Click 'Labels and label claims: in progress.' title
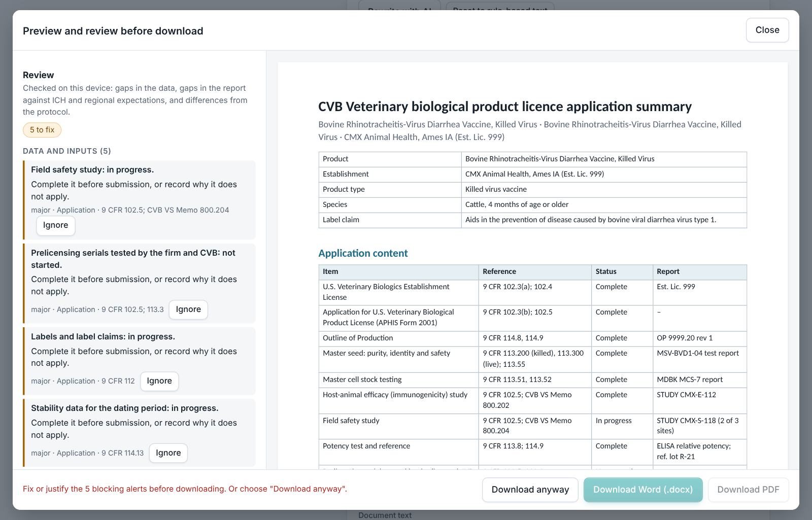This screenshot has height=520, width=812. (x=103, y=337)
